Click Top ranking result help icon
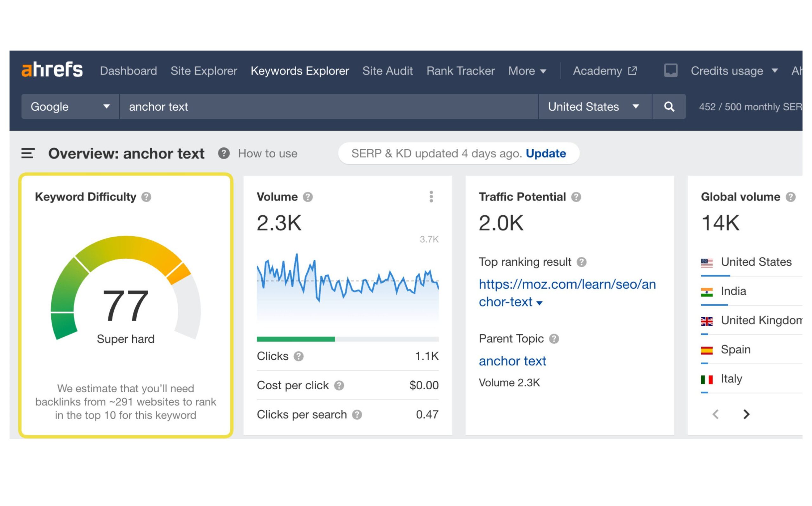The image size is (812, 506). [581, 262]
